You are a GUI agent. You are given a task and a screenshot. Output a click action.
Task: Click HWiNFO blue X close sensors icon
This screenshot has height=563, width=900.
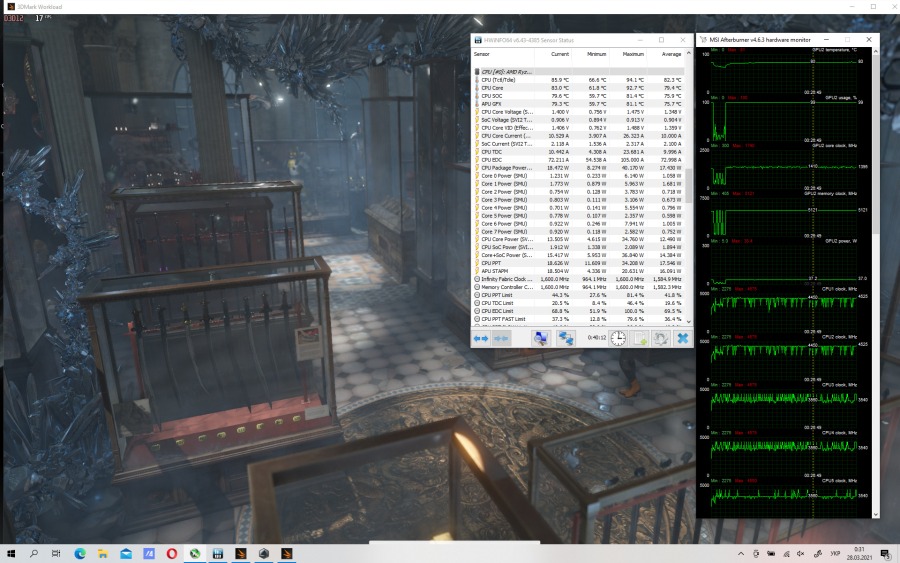click(x=682, y=339)
